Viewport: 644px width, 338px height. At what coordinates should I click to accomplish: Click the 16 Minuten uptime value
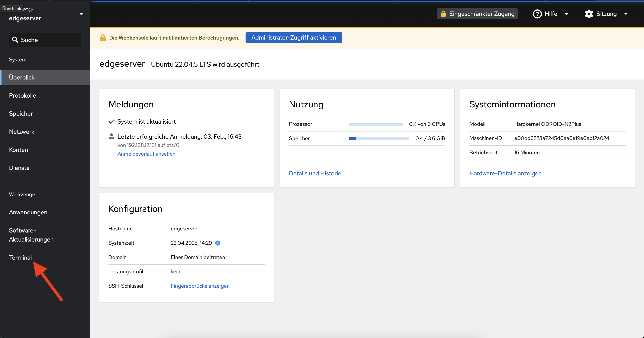coord(527,153)
